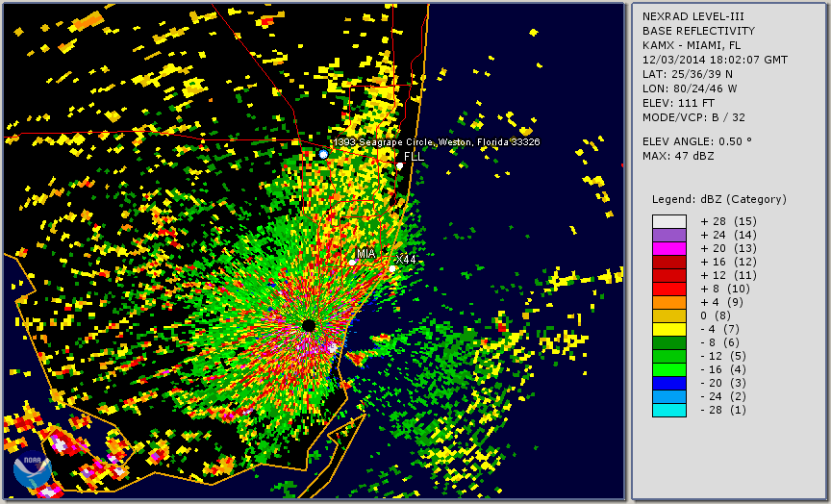The height and width of the screenshot is (504, 831).
Task: Click the -28 (1) cyan legend swatch
Action: 669,410
